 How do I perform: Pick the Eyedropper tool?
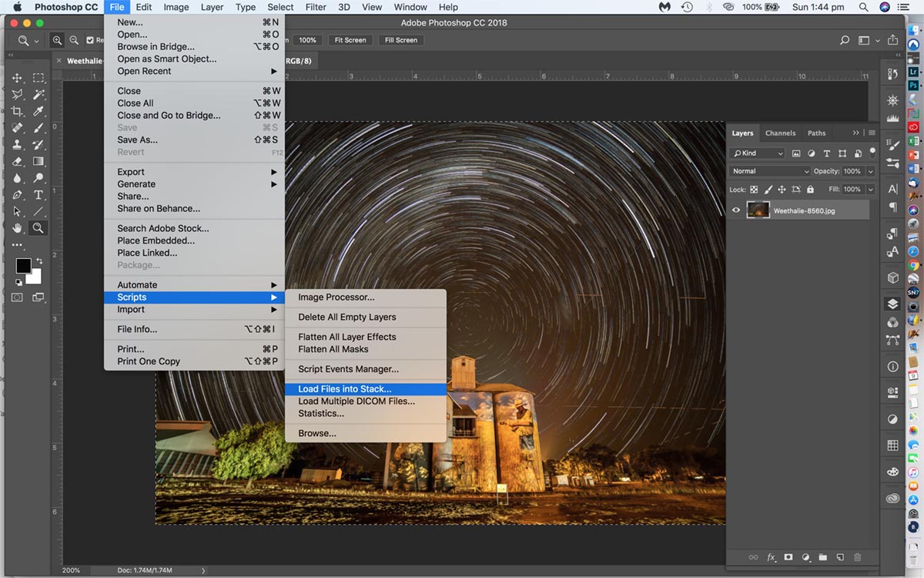[x=38, y=112]
